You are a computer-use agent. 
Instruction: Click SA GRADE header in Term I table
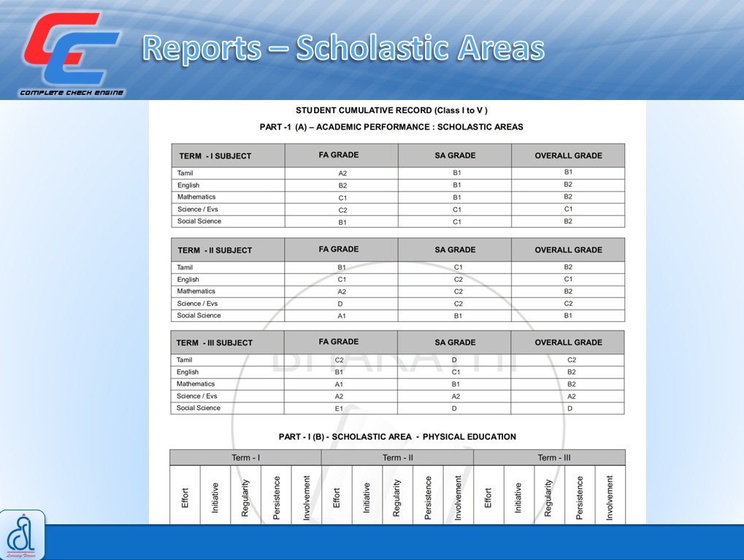click(x=455, y=156)
